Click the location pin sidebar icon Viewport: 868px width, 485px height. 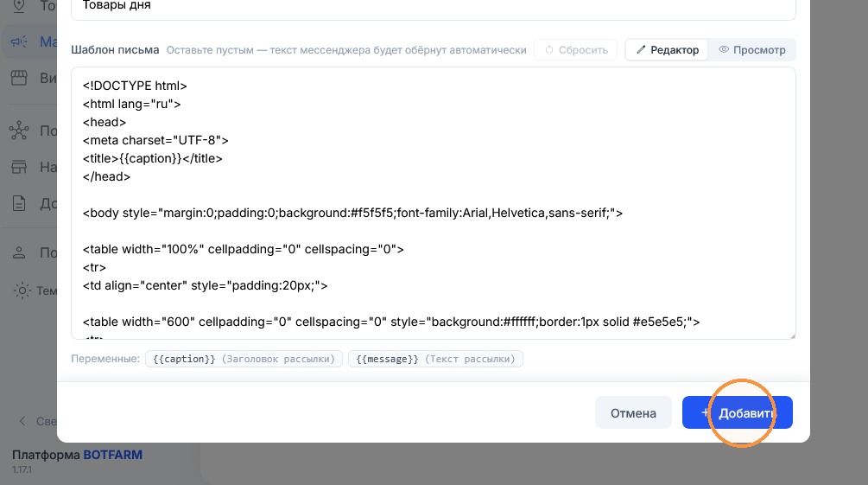tap(19, 6)
